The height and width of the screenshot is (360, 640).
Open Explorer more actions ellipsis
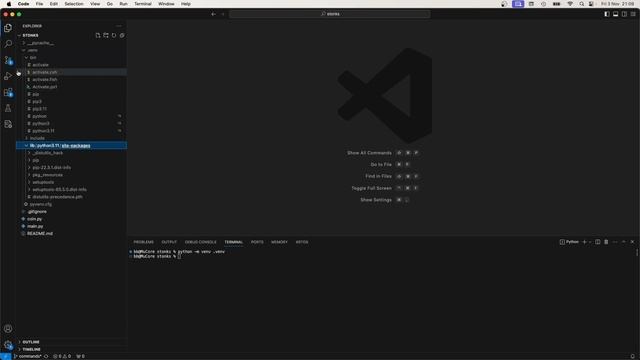click(x=119, y=26)
